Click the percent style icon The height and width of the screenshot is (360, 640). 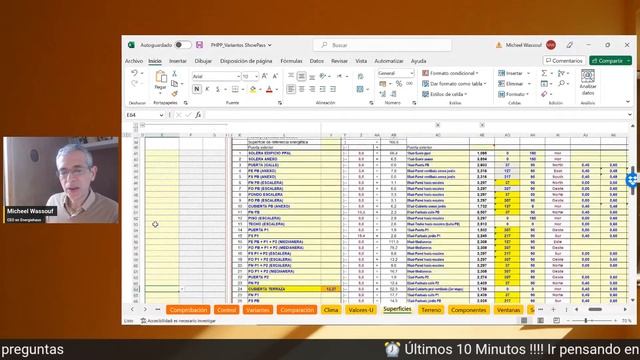399,84
